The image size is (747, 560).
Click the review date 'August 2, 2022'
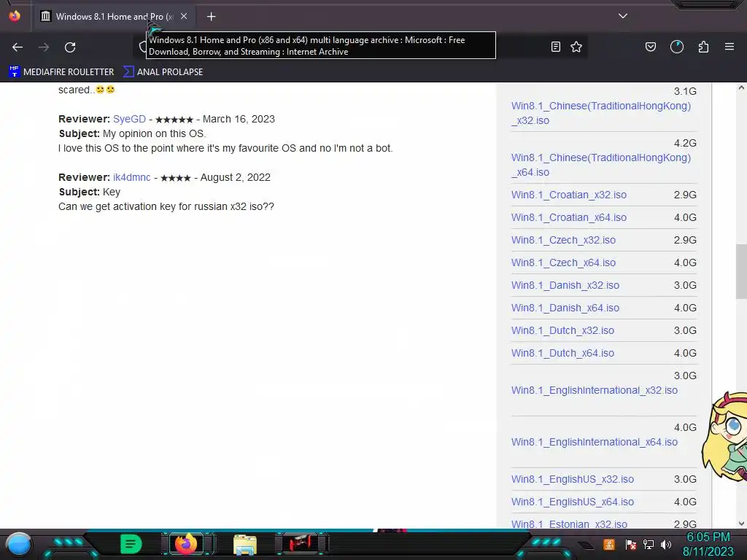236,177
